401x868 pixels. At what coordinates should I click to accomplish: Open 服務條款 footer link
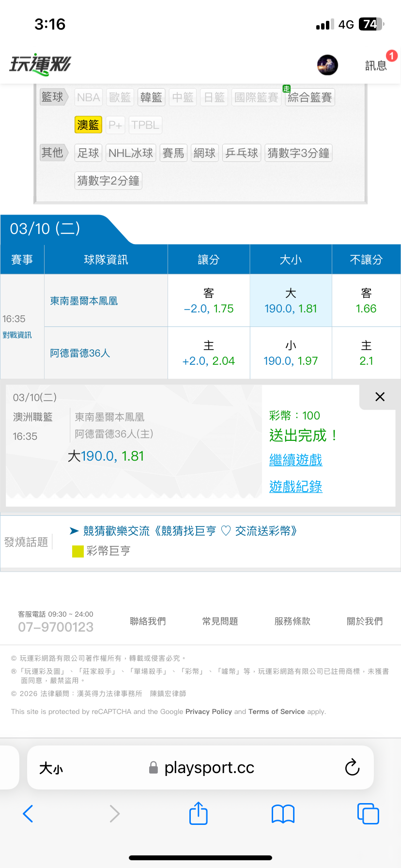[293, 621]
